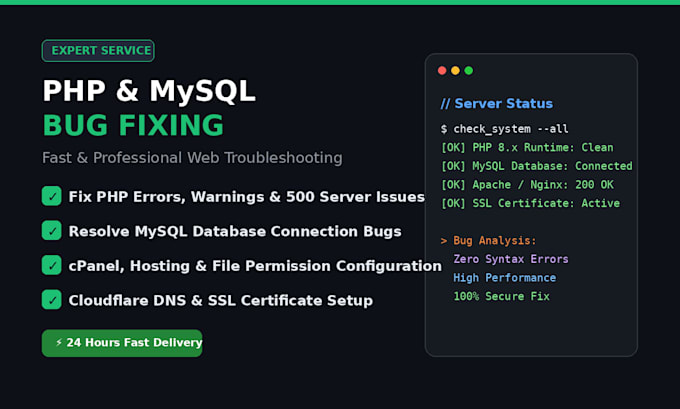Viewport: 680px width, 409px height.
Task: Click '[OK] MySQL Database: Connected' line
Action: (x=536, y=166)
